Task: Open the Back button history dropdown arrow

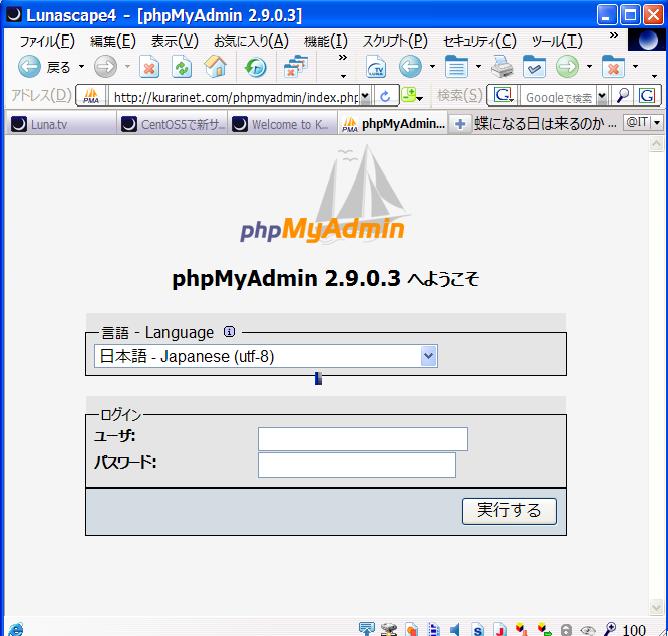Action: tap(81, 67)
